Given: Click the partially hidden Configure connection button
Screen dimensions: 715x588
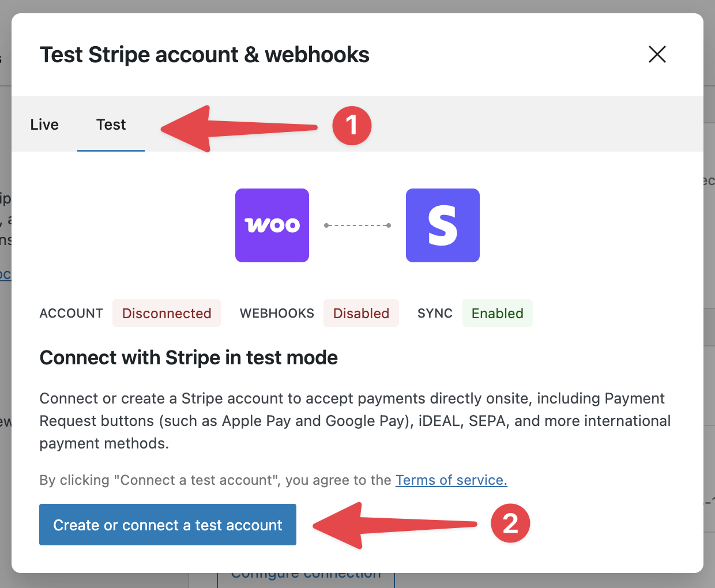Looking at the screenshot, I should point(306,578).
